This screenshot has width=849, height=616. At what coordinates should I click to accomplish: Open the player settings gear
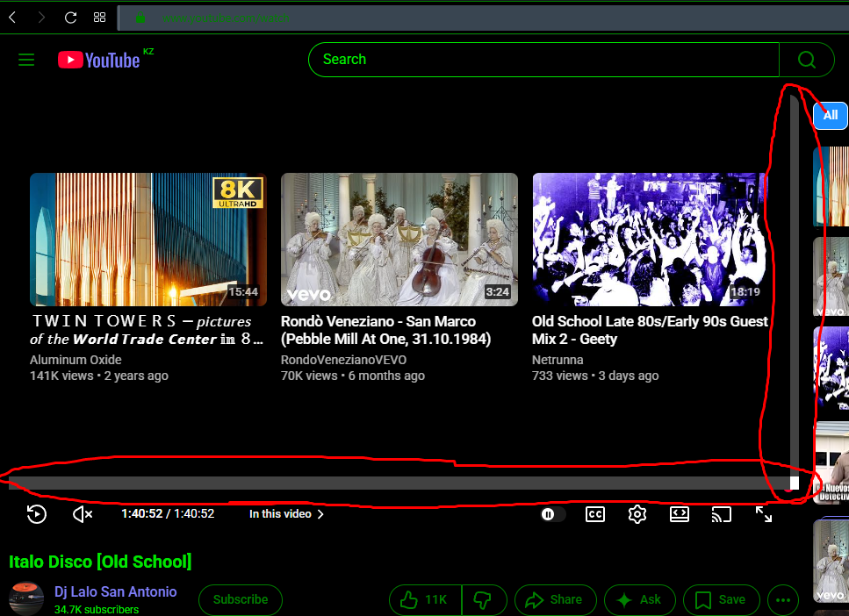coord(637,514)
